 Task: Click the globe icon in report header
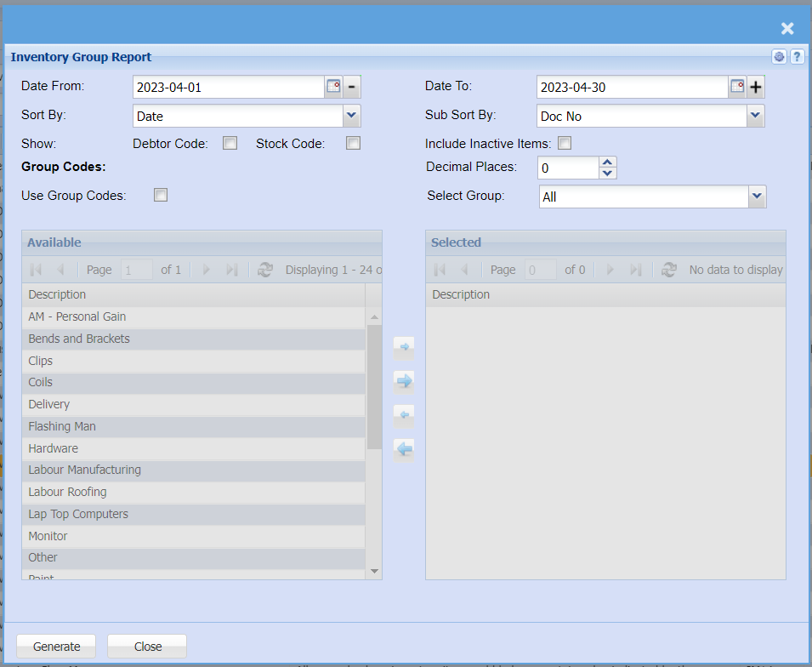[779, 57]
